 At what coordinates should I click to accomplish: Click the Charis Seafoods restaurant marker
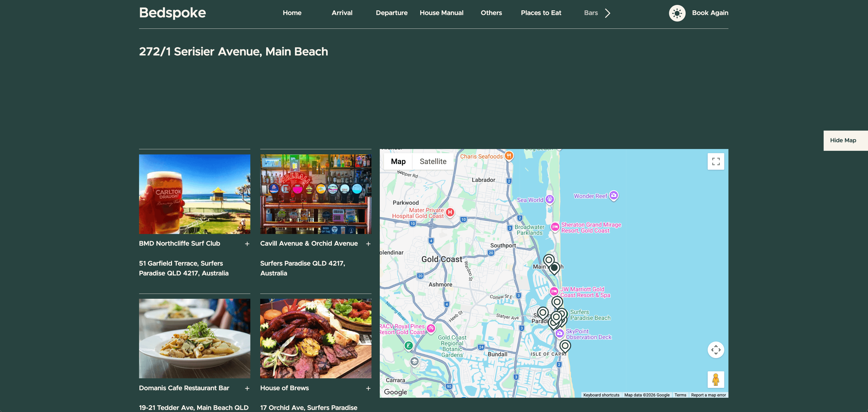pyautogui.click(x=509, y=156)
